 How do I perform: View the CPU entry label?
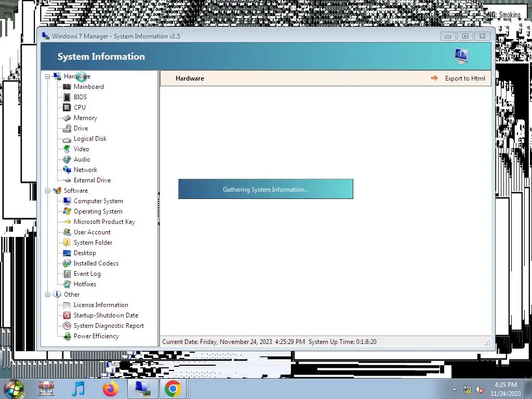(79, 108)
